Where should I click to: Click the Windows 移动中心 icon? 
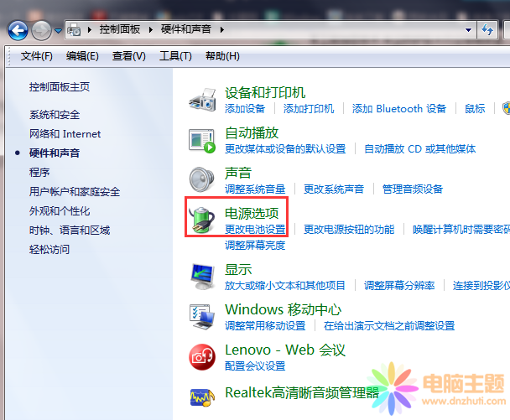tap(202, 316)
